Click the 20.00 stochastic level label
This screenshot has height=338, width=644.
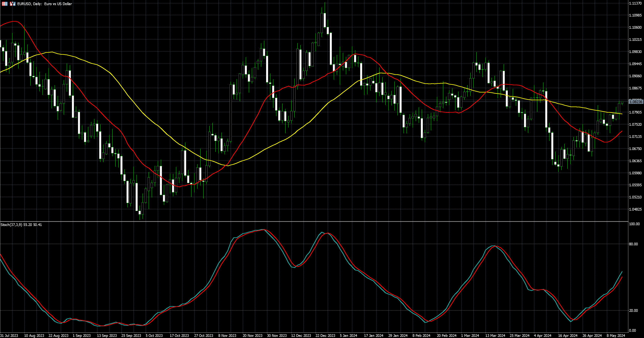click(633, 310)
